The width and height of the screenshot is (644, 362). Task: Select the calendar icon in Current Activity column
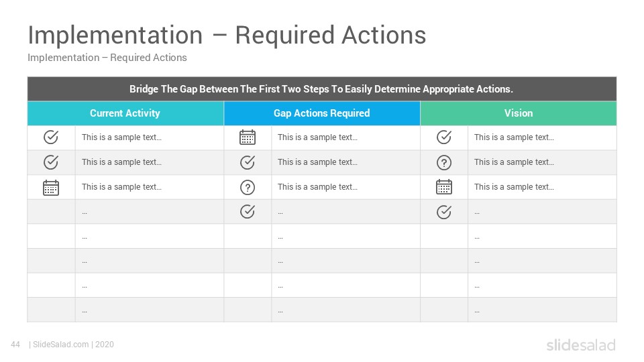(x=51, y=188)
